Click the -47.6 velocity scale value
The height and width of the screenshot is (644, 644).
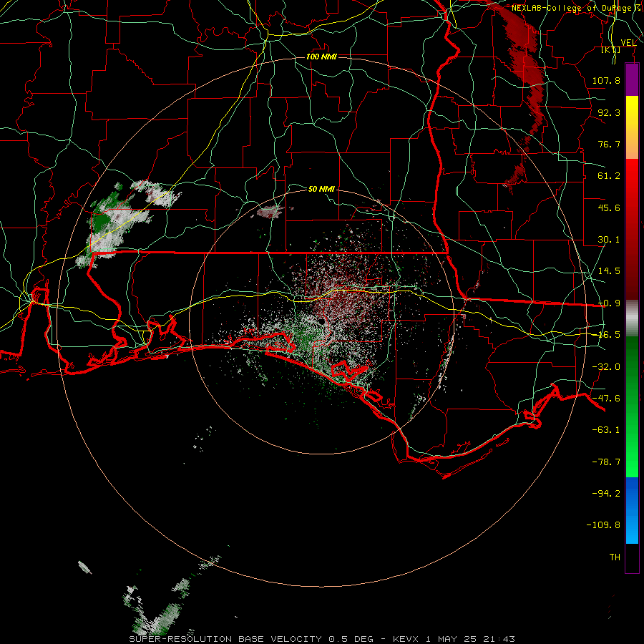pyautogui.click(x=606, y=399)
